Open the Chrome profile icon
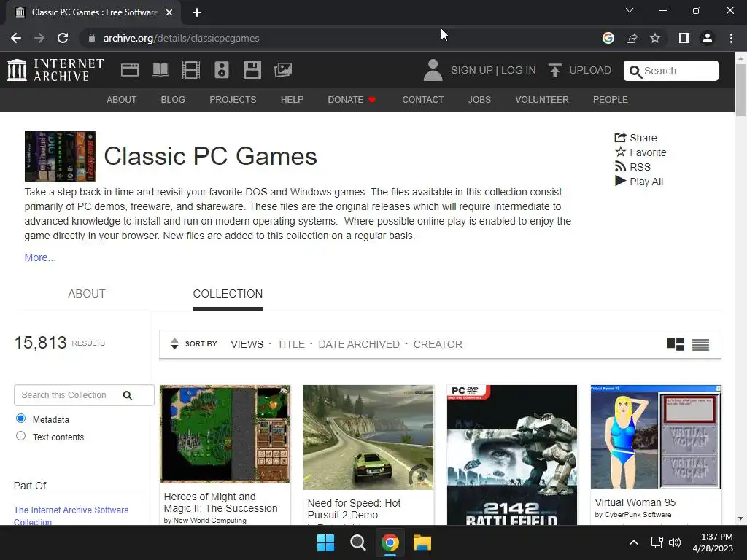This screenshot has height=560, width=747. click(x=708, y=38)
